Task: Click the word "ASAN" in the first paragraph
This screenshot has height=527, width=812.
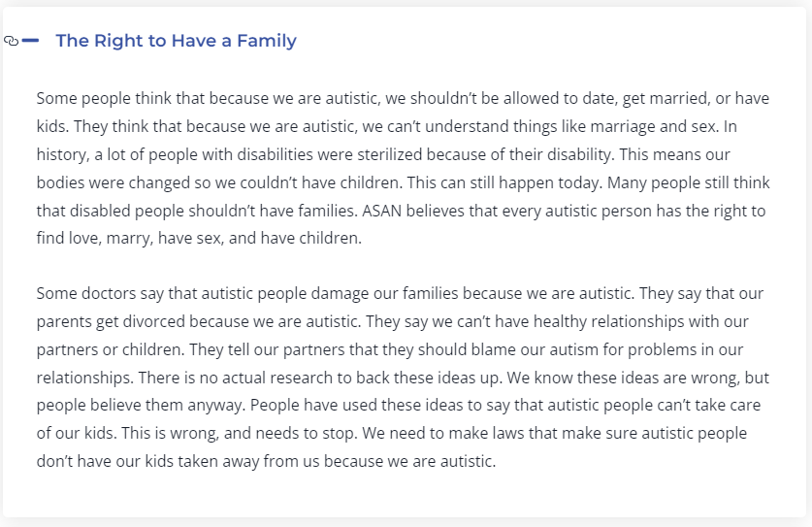Action: click(x=381, y=211)
